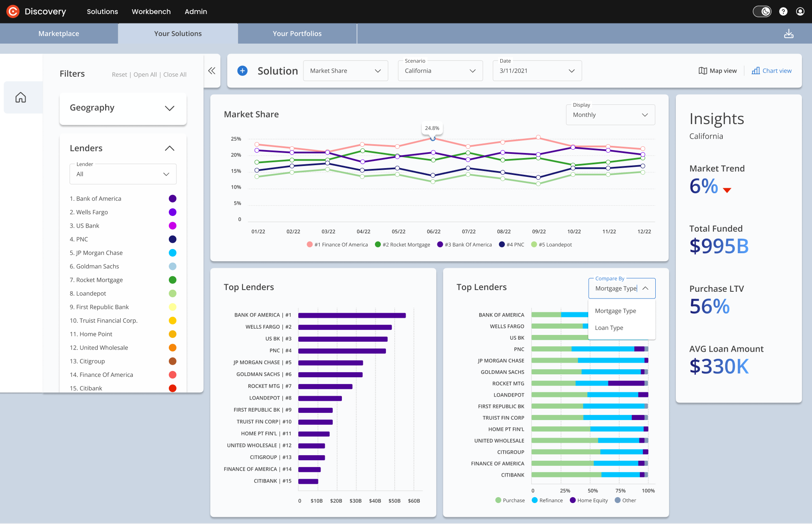Open the Date 3/11/2021 dropdown
Screen dimensions: 812x524
[537, 71]
